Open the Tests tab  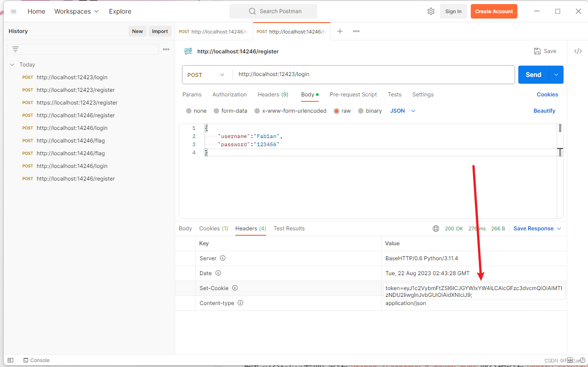click(x=394, y=95)
